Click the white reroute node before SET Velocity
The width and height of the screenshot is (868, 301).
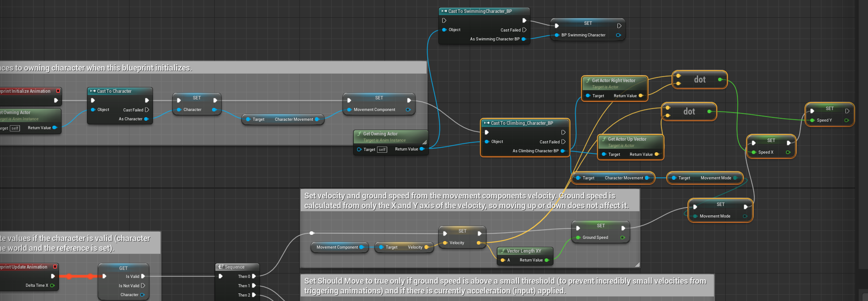[312, 233]
